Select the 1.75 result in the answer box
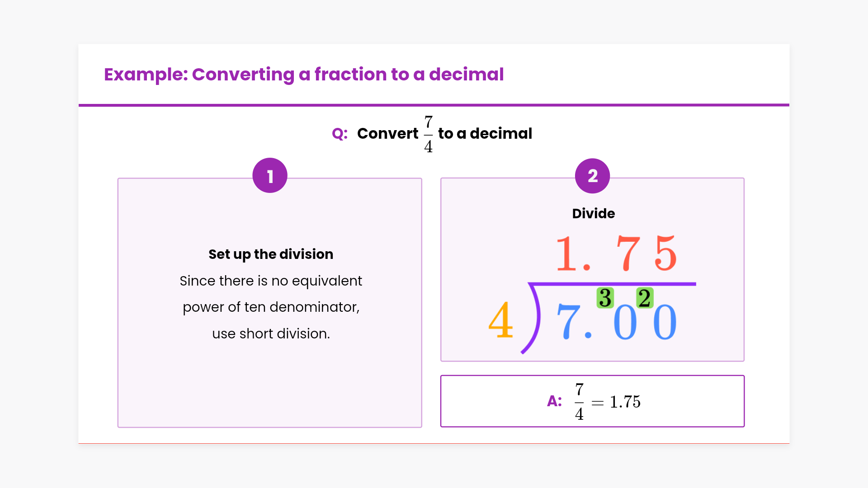Image resolution: width=868 pixels, height=488 pixels. [625, 402]
